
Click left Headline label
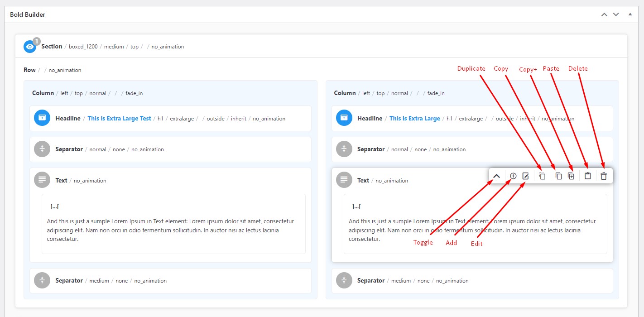68,118
